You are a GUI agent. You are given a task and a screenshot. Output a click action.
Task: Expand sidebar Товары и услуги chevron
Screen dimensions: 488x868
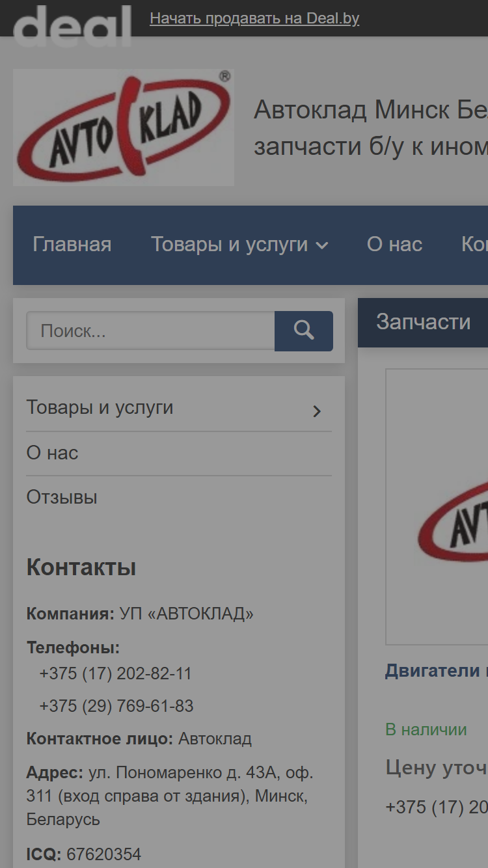tap(317, 411)
